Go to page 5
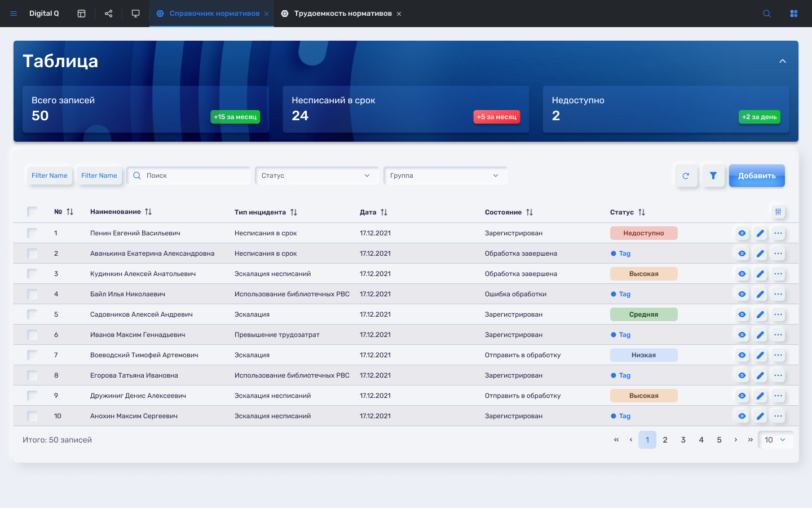Viewport: 812px width, 508px height. (720, 440)
